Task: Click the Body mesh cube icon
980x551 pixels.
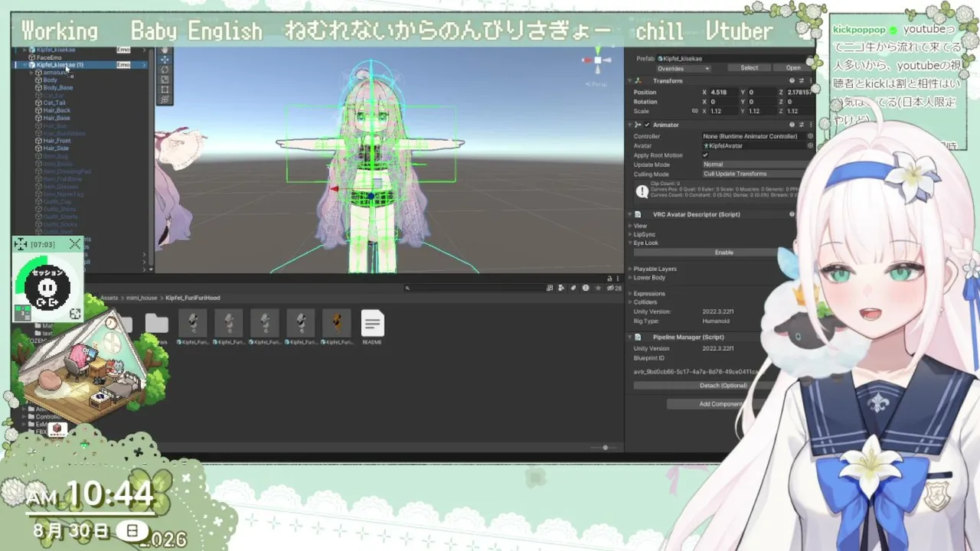Action: click(38, 80)
